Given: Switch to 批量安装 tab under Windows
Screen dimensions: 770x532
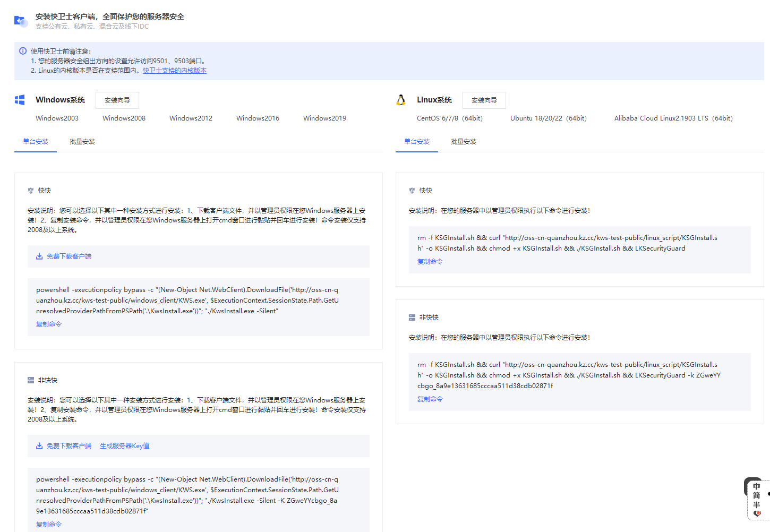Looking at the screenshot, I should coord(82,142).
